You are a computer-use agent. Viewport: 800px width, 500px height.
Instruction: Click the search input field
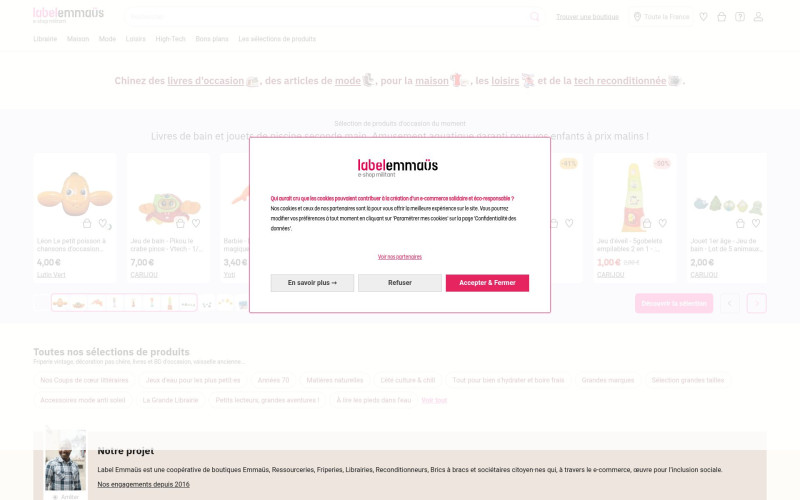point(327,17)
